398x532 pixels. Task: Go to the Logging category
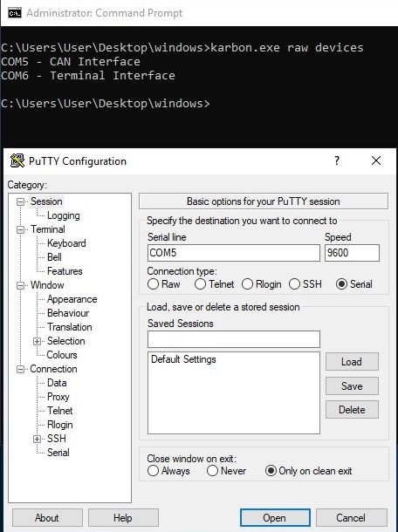[x=64, y=215]
